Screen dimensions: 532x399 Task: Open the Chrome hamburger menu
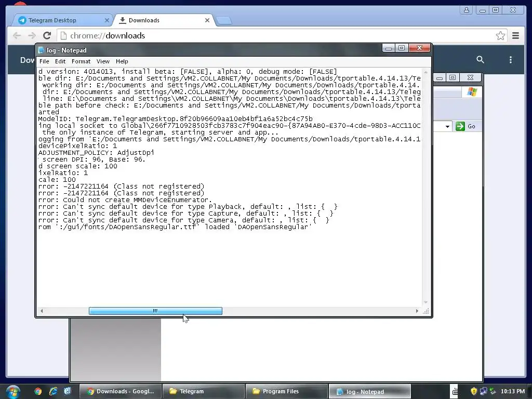coord(515,36)
